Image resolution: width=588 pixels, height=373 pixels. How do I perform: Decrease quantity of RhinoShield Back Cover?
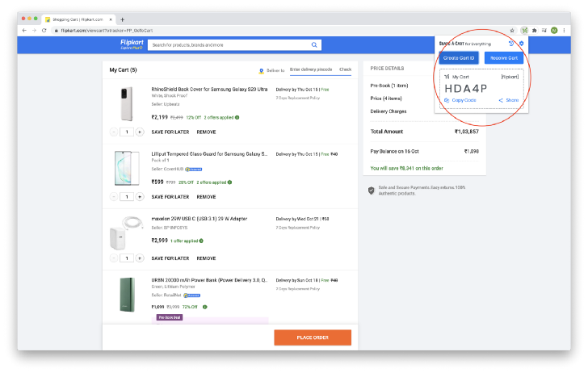(114, 132)
